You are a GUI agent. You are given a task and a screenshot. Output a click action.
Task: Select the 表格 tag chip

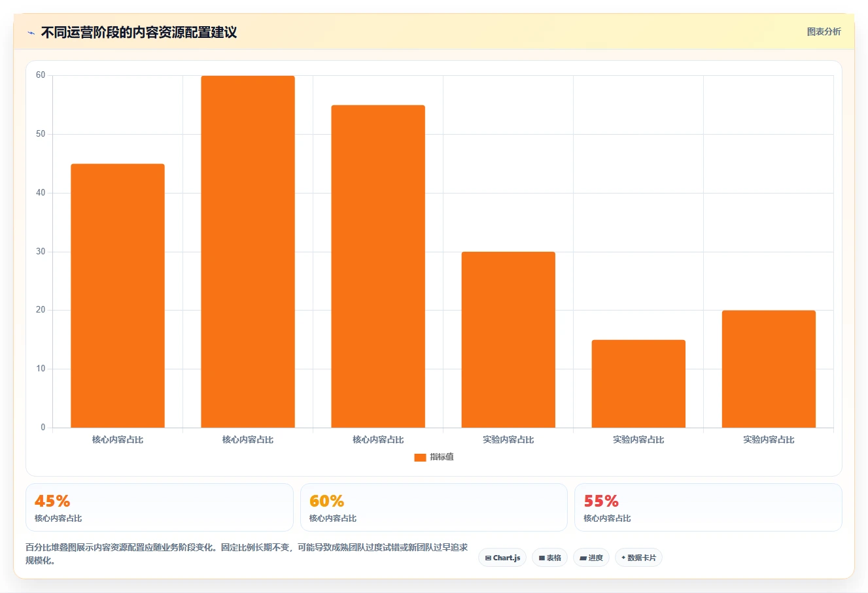[549, 558]
